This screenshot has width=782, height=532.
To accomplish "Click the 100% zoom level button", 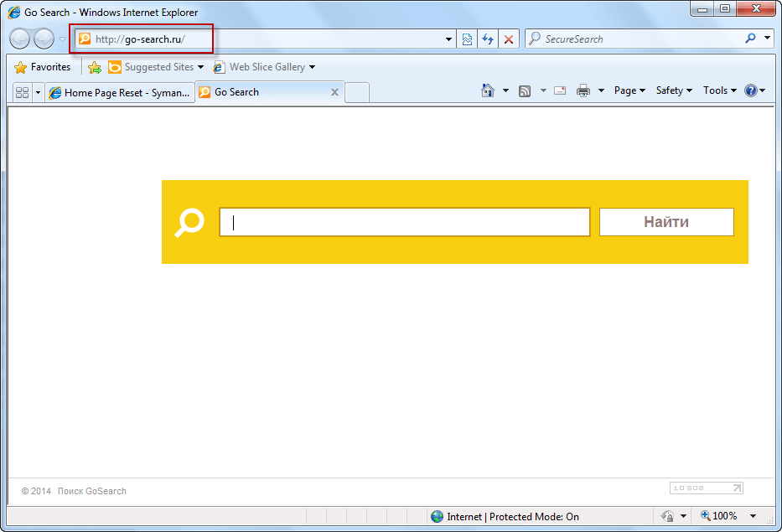I will point(718,516).
